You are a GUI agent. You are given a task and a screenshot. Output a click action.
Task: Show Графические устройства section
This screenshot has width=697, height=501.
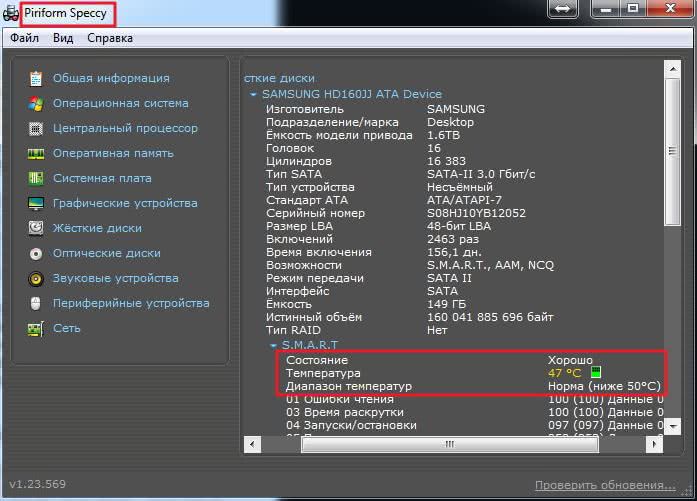point(125,203)
